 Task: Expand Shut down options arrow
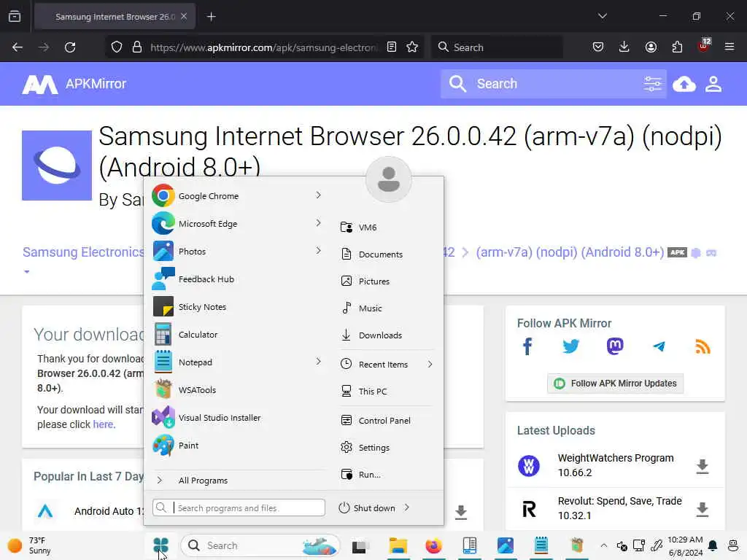point(407,507)
